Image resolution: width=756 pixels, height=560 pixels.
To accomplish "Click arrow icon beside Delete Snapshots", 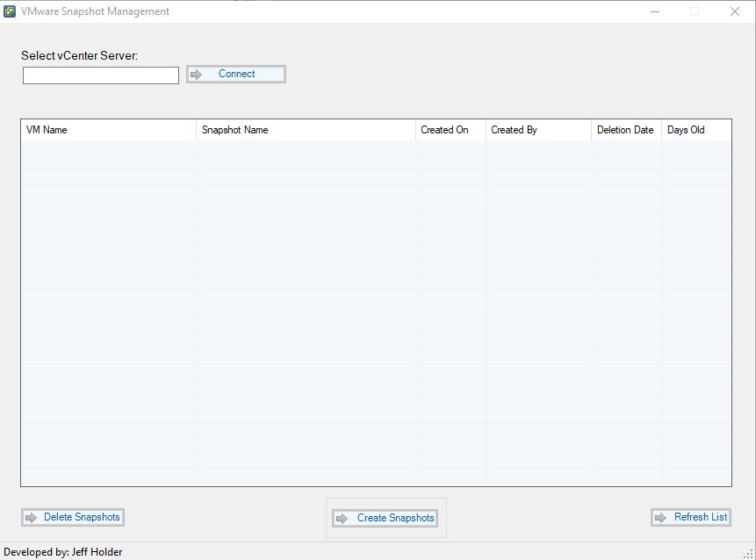I will point(31,518).
